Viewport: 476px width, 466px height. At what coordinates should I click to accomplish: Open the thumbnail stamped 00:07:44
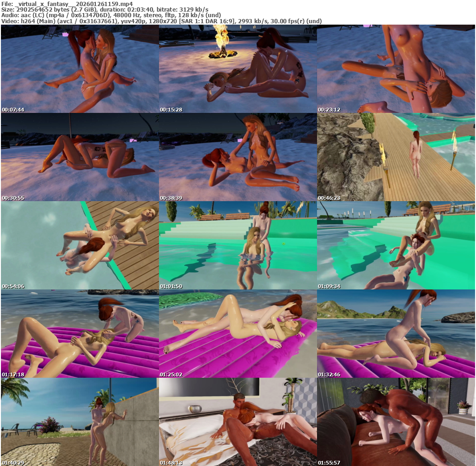pos(80,69)
